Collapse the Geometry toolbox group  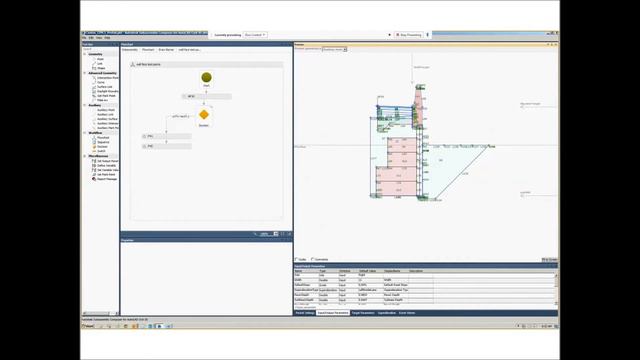coord(85,54)
